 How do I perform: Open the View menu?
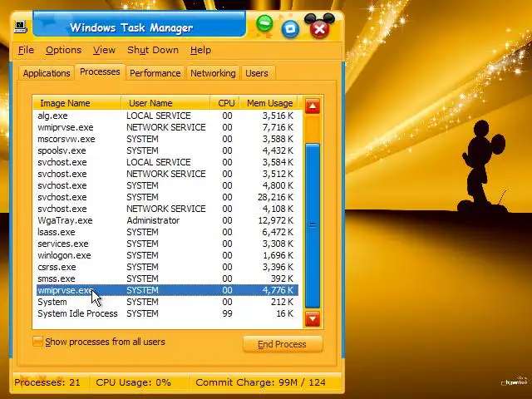click(104, 50)
